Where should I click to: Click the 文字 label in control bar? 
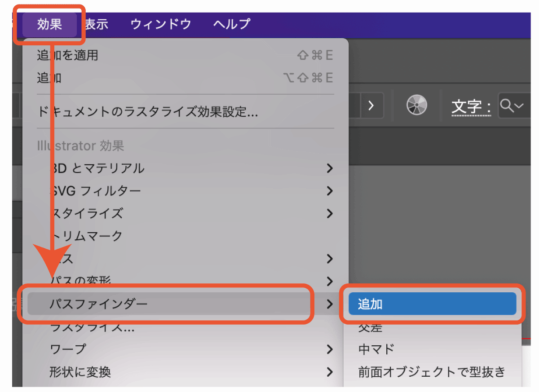(x=471, y=107)
